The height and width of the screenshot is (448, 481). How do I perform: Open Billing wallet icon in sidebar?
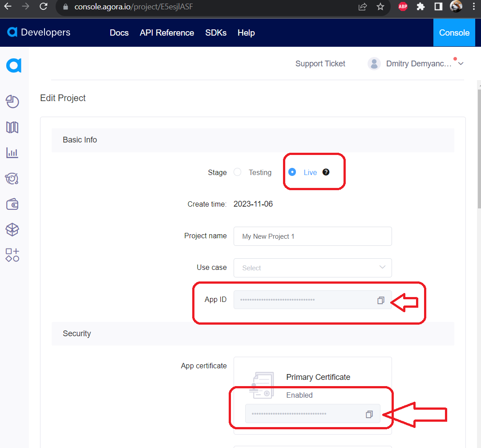(12, 204)
